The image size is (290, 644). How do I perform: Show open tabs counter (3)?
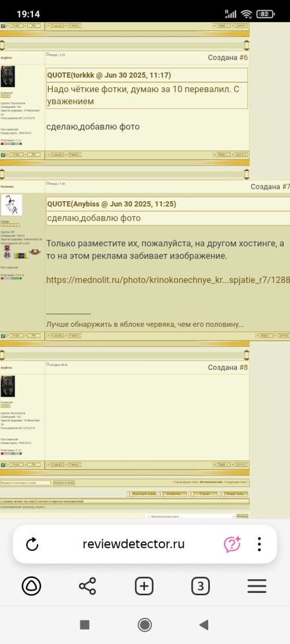point(201,585)
